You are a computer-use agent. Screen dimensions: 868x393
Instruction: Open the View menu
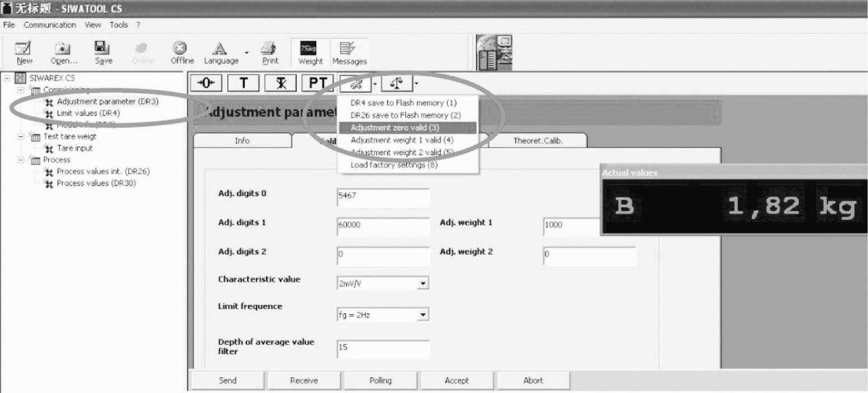pos(93,25)
